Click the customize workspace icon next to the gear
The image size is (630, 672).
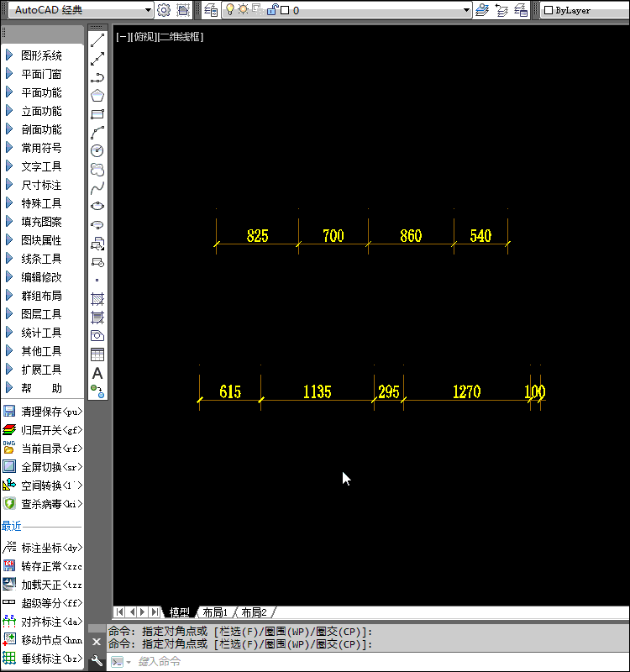pos(183,10)
